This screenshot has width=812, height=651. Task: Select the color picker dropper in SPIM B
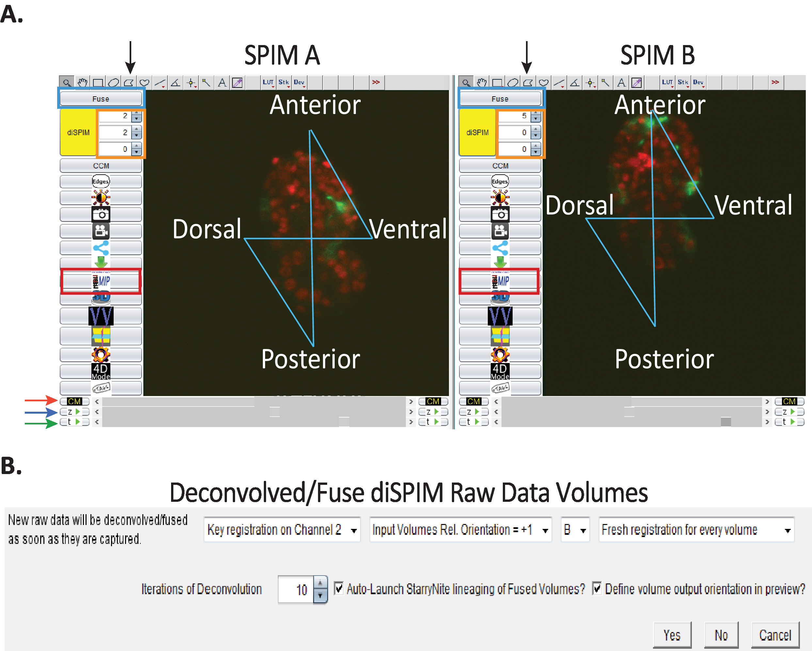(x=636, y=83)
